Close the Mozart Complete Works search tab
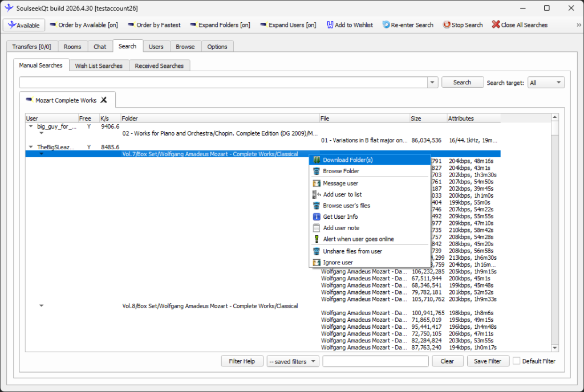The width and height of the screenshot is (584, 392). pos(104,100)
